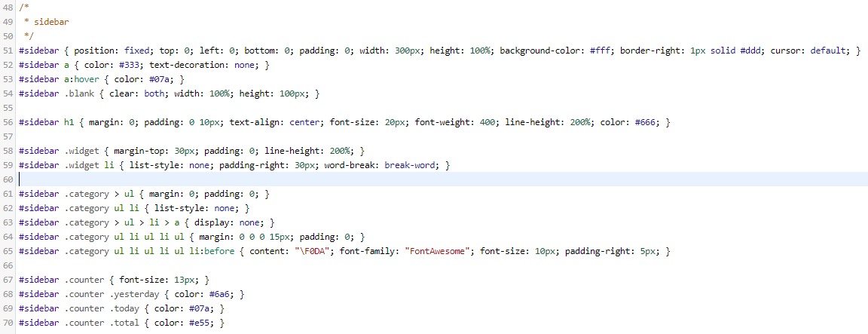Click the 'clear' property name
This screenshot has height=334, width=868.
point(120,93)
